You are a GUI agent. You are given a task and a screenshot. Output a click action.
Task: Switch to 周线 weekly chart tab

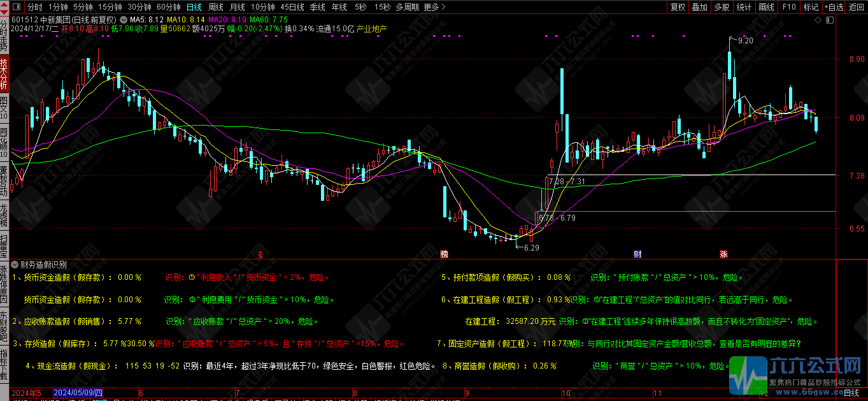coord(216,7)
